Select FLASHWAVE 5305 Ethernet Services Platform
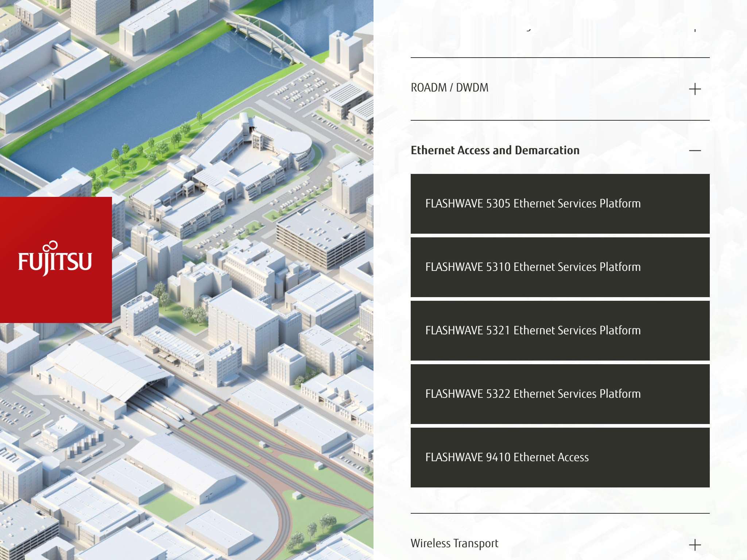747x560 pixels. (x=560, y=204)
